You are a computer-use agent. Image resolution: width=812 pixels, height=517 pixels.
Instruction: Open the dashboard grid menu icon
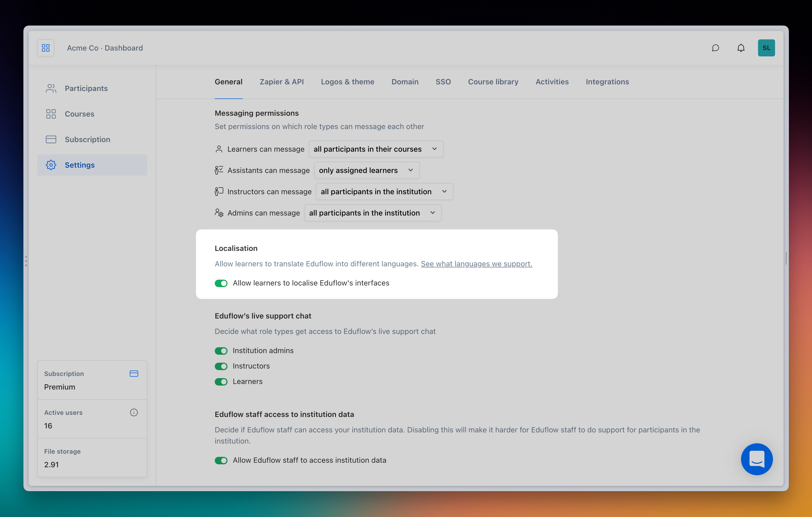point(46,48)
